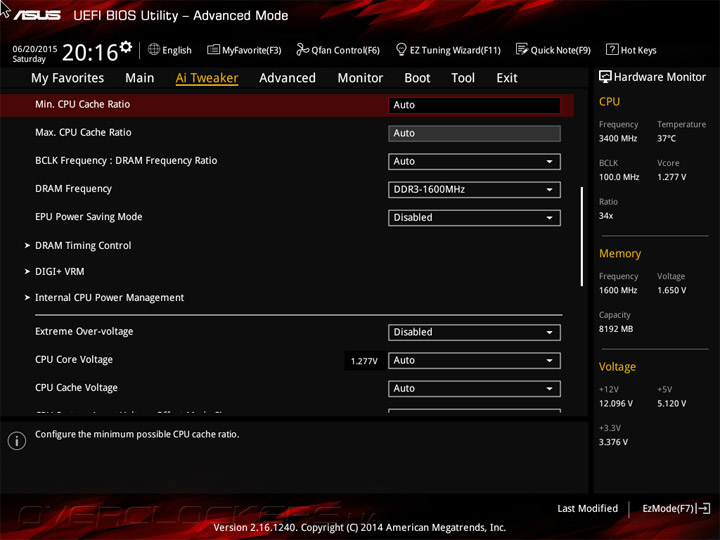Screen dimensions: 720x540
Task: Click the 34x ratio value
Action: pos(606,215)
